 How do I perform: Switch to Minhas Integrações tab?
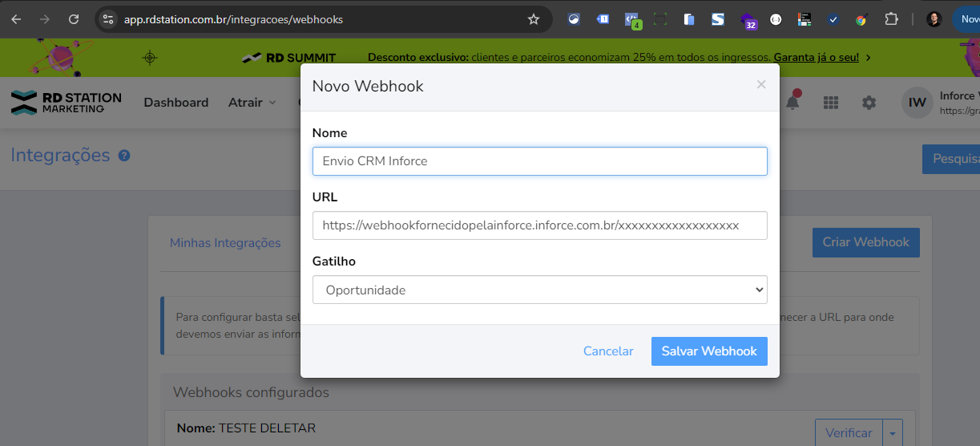[x=225, y=242]
